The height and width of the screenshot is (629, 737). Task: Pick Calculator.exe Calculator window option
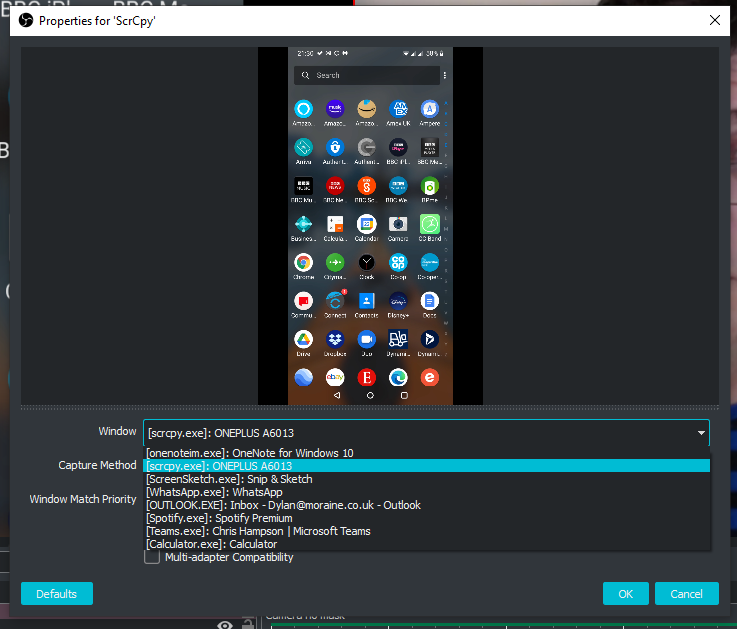coord(426,544)
